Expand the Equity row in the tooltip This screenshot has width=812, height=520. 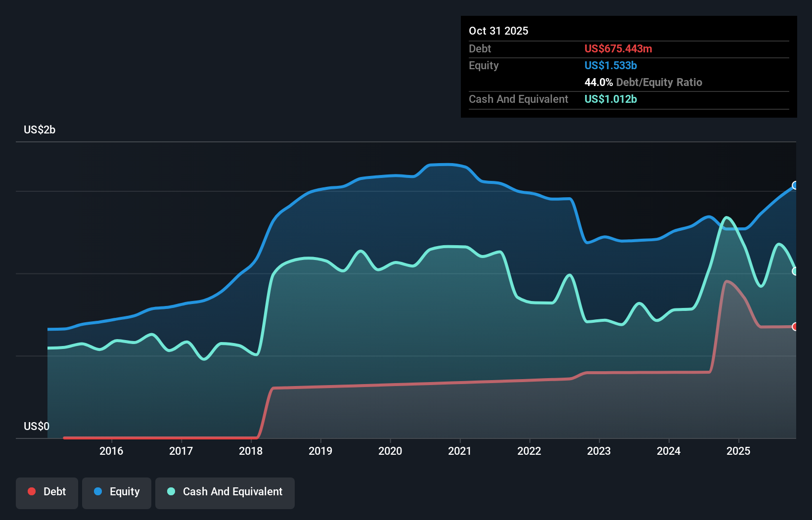pos(483,65)
